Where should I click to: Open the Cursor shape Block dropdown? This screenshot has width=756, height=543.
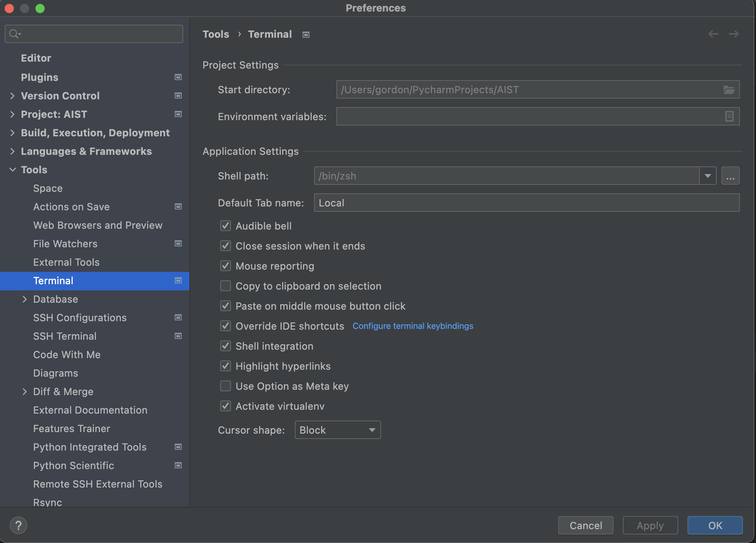point(338,430)
